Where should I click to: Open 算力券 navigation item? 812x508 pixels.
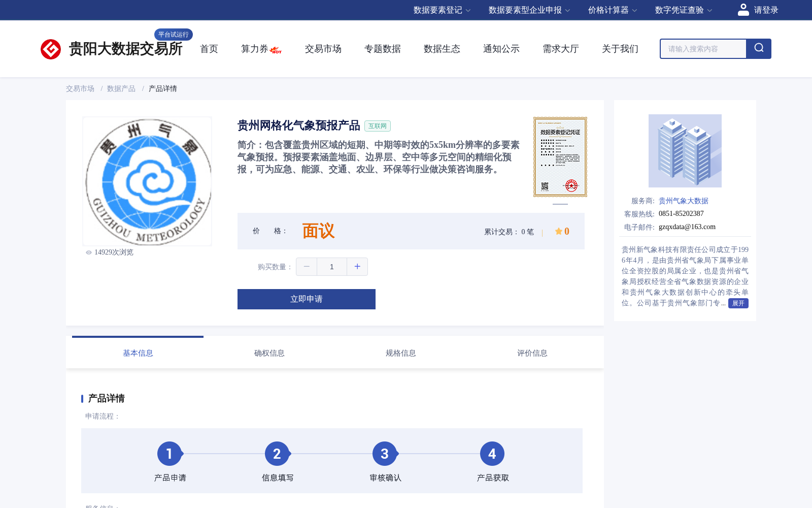254,49
